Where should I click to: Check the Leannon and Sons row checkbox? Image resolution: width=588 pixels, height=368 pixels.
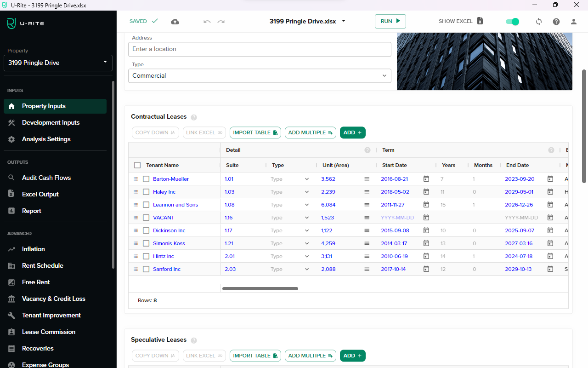(146, 205)
